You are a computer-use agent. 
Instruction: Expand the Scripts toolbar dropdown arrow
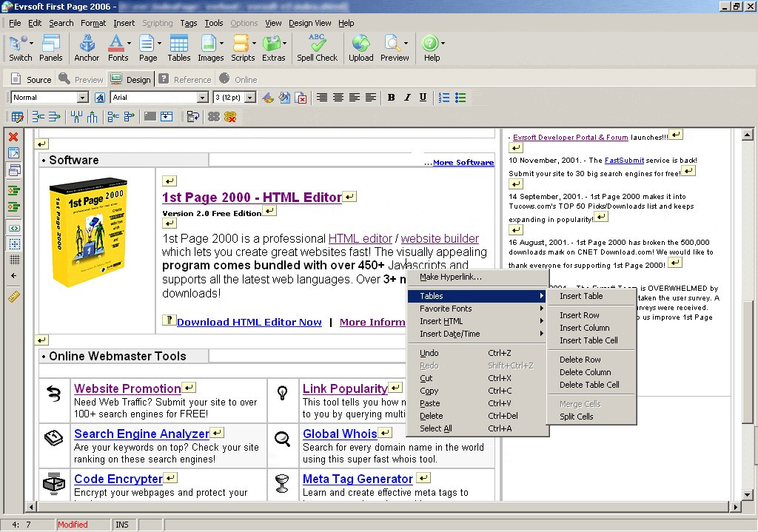pos(254,44)
